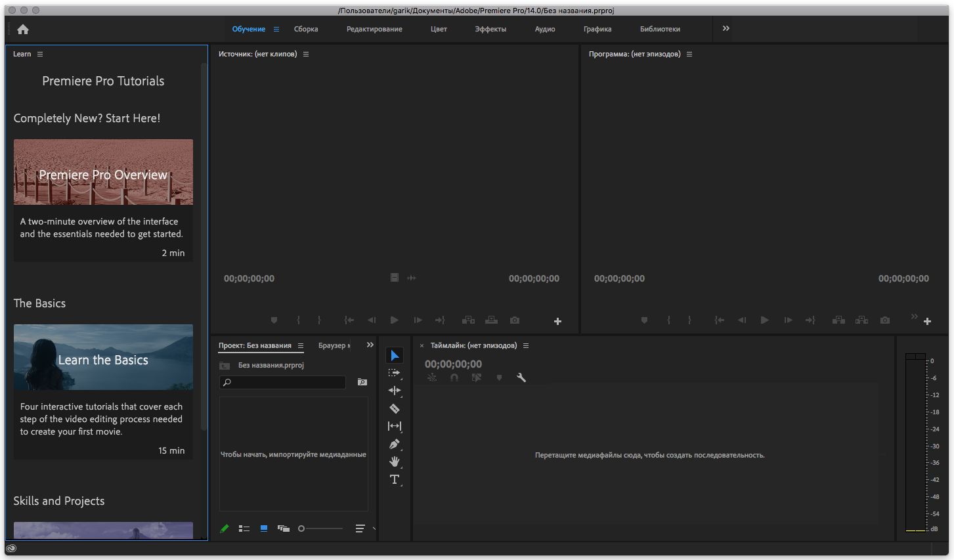Screen dimensions: 954x560
Task: Switch project panel to icon view
Action: point(264,528)
